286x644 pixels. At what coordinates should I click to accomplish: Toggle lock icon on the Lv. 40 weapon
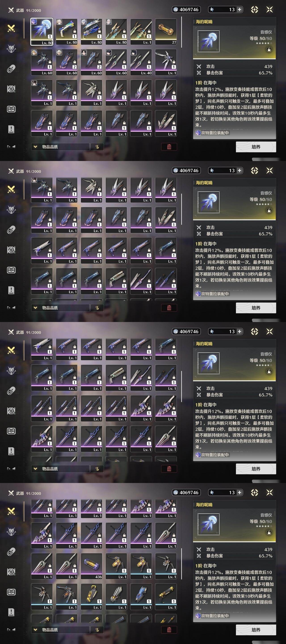(x=149, y=62)
